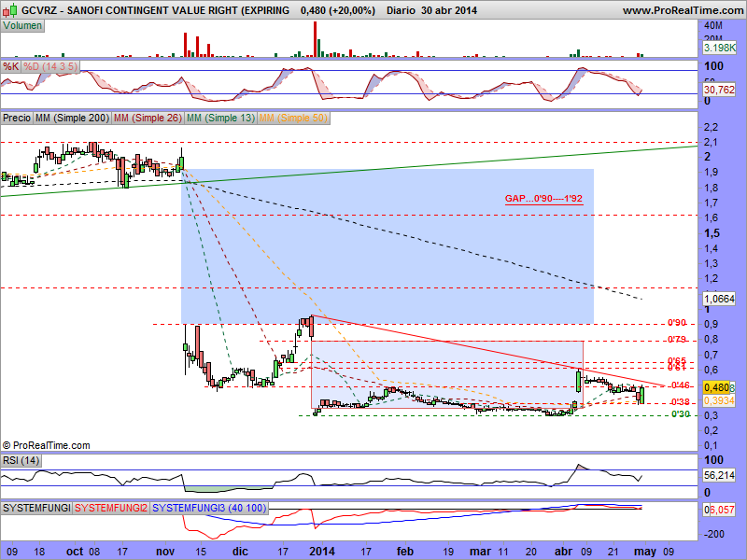Image resolution: width=747 pixels, height=560 pixels.
Task: Click the Precio panel label
Action: pos(17,118)
